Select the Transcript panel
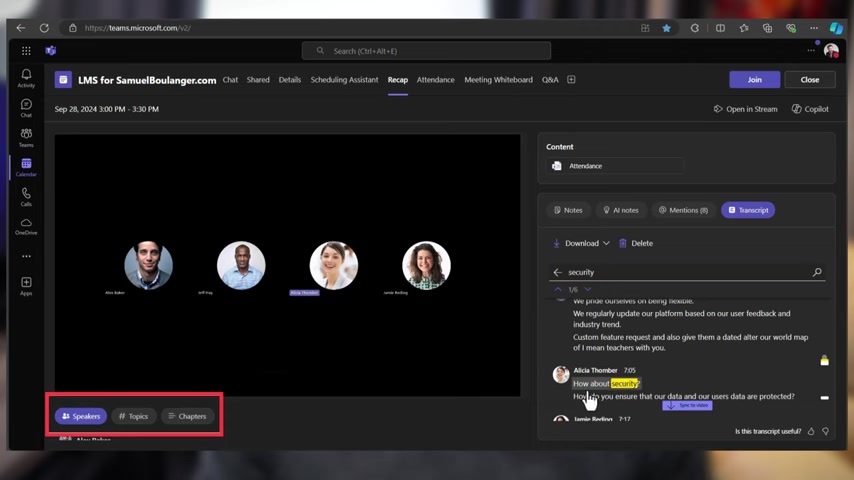The width and height of the screenshot is (854, 480). [x=748, y=210]
